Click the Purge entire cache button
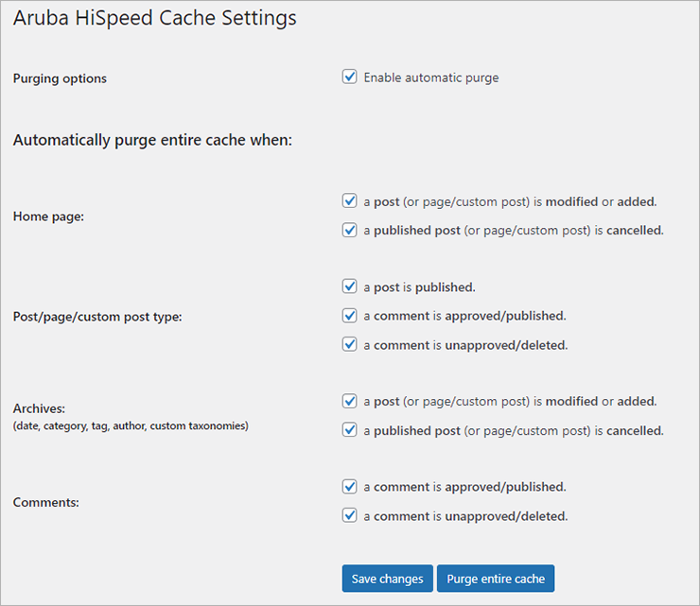 click(496, 579)
